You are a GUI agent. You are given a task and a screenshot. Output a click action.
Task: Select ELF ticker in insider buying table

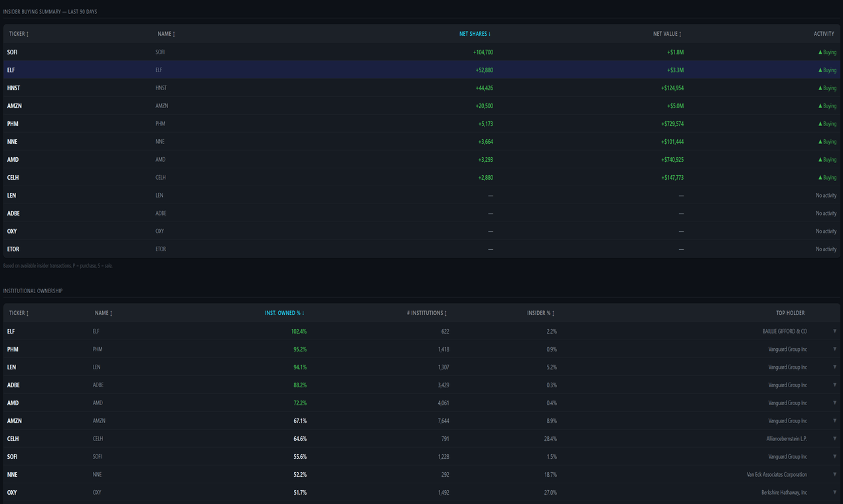pos(11,70)
